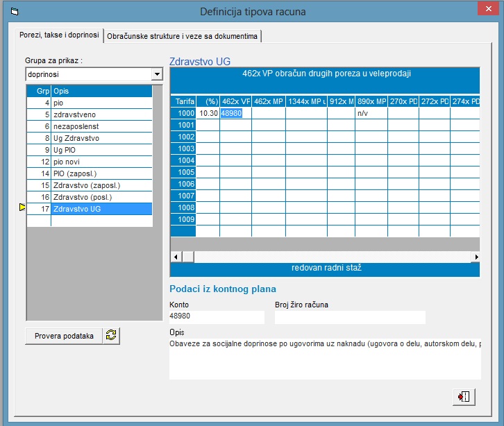This screenshot has width=504, height=426.
Task: Click the left arrow of horizontal scrollbar
Action: click(x=176, y=257)
